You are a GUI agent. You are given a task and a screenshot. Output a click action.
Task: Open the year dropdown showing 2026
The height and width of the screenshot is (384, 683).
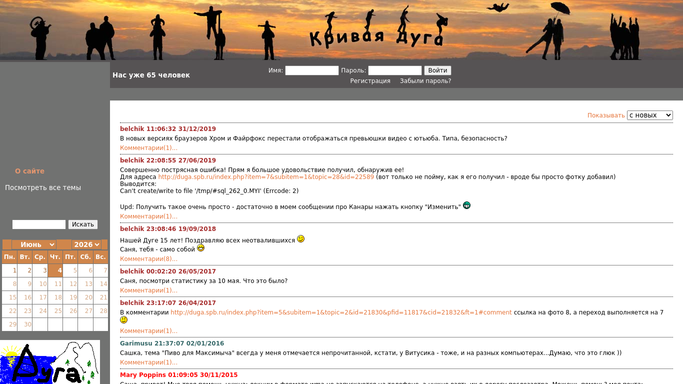pos(86,245)
